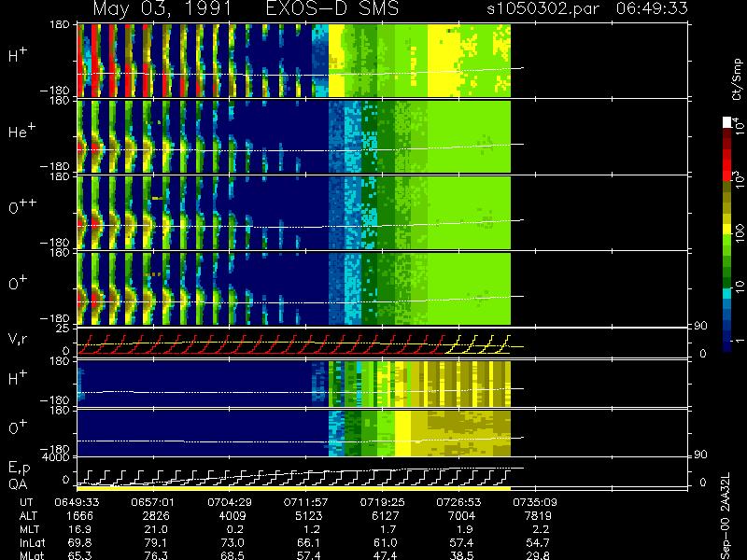Viewport: 747px width, 560px height.
Task: Select the 'EXOS-D SMS' title text
Action: click(332, 8)
